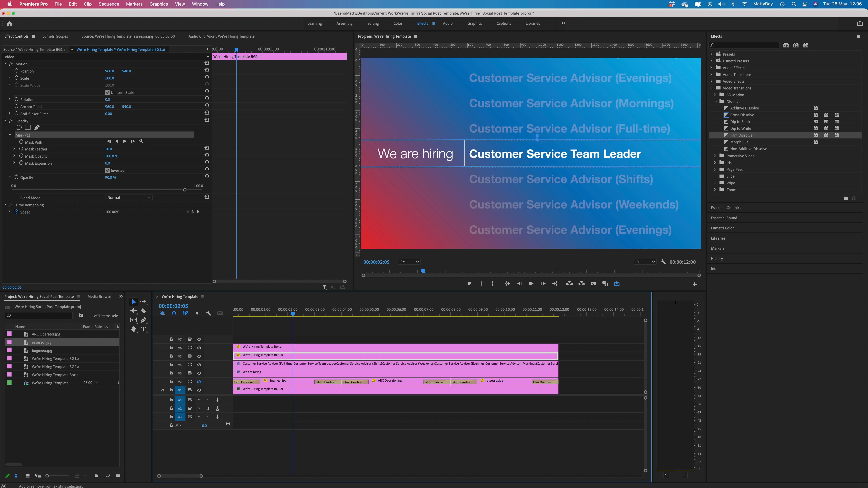Select the assessor.jpg project item

tap(41, 342)
